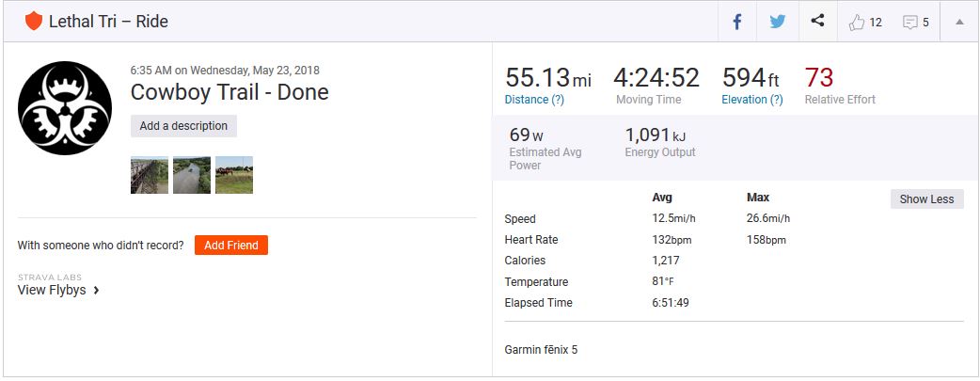Share activity on Twitter
Image resolution: width=980 pixels, height=381 pixels.
tap(777, 22)
